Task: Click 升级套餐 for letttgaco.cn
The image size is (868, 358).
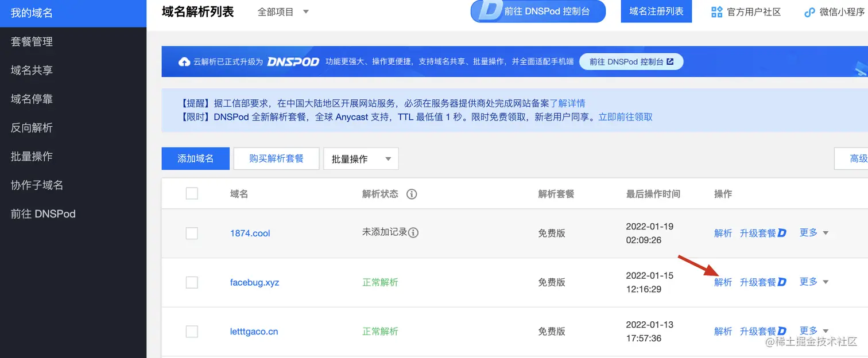Action: point(758,332)
